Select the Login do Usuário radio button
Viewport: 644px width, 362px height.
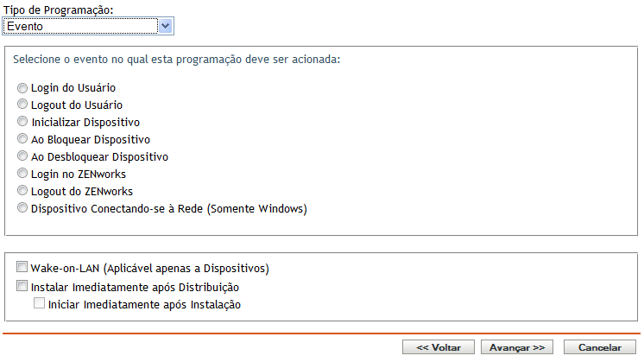[x=22, y=88]
